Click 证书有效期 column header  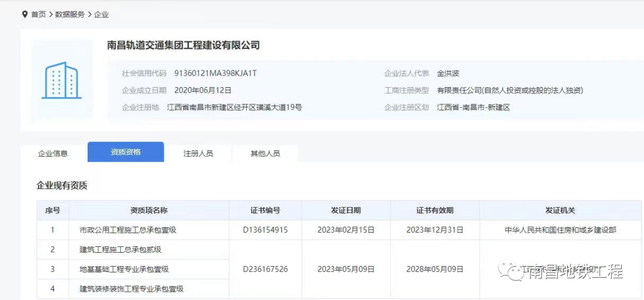435,211
